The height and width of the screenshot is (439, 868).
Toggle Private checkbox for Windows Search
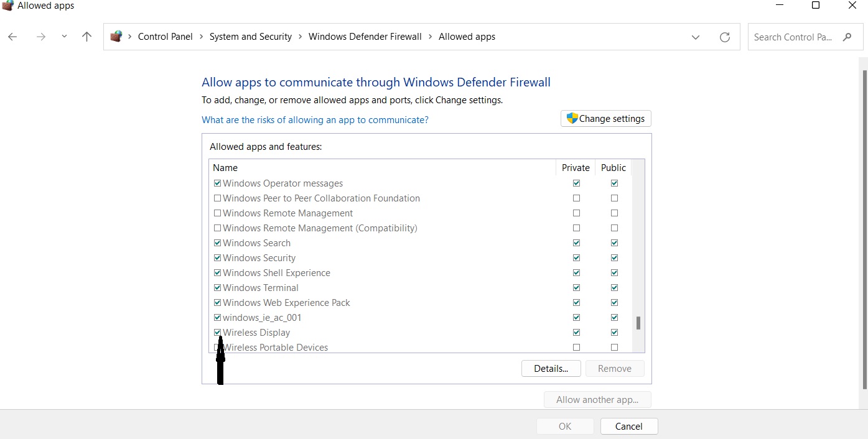pyautogui.click(x=576, y=243)
